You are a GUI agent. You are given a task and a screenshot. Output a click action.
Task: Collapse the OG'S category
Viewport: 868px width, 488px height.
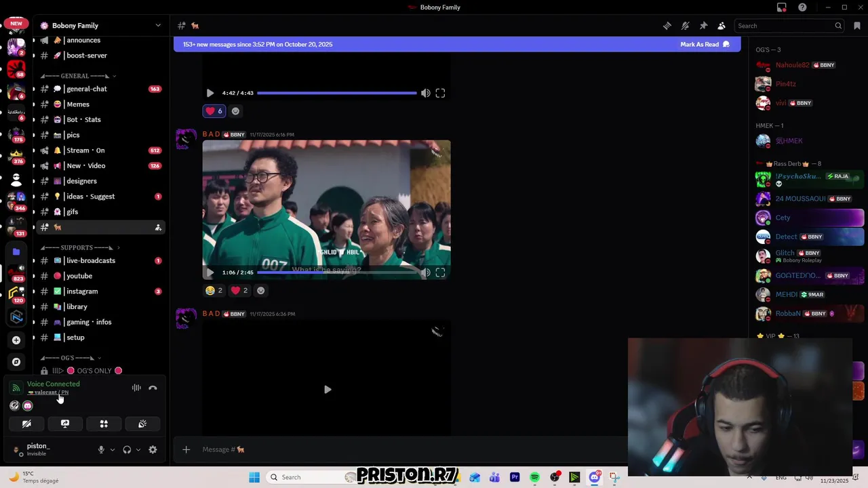pos(71,358)
